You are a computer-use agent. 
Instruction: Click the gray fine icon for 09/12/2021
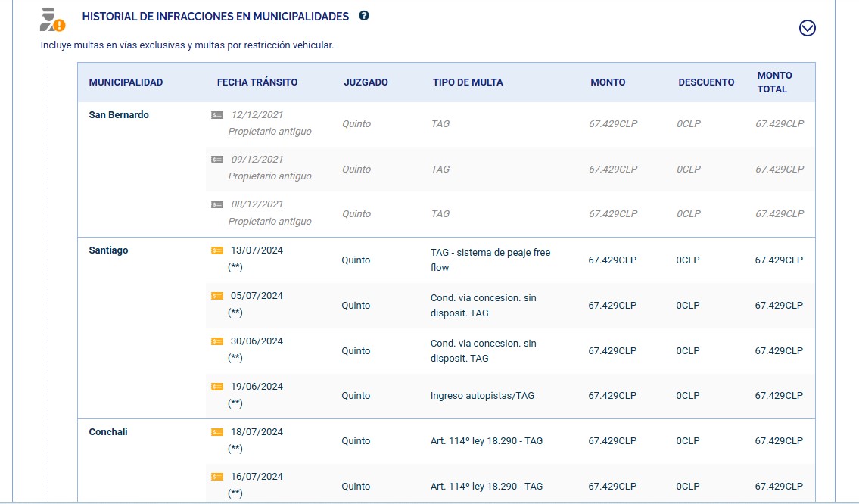pos(217,160)
